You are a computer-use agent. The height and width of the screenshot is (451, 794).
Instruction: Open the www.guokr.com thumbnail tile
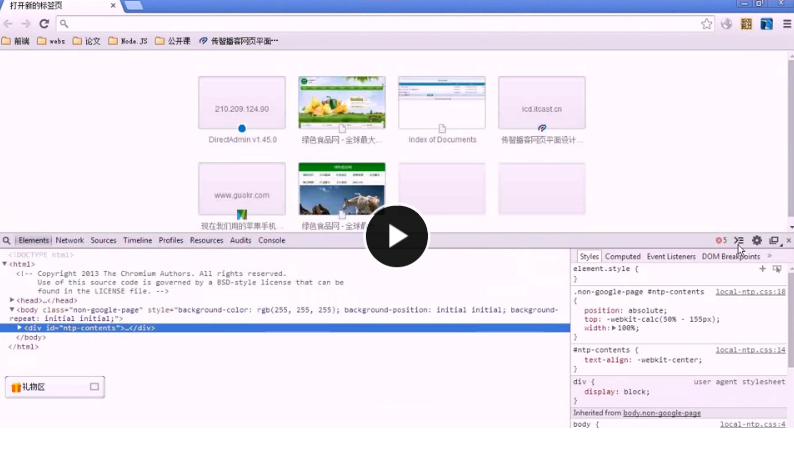242,189
